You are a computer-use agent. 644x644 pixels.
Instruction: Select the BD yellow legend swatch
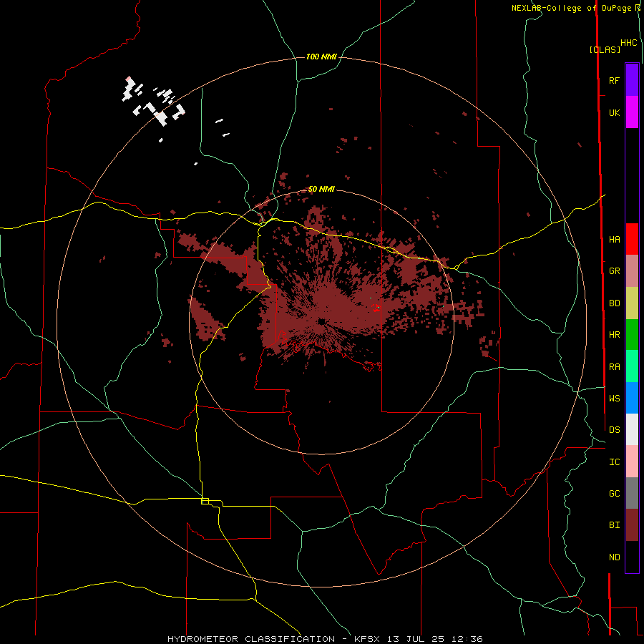pyautogui.click(x=632, y=303)
